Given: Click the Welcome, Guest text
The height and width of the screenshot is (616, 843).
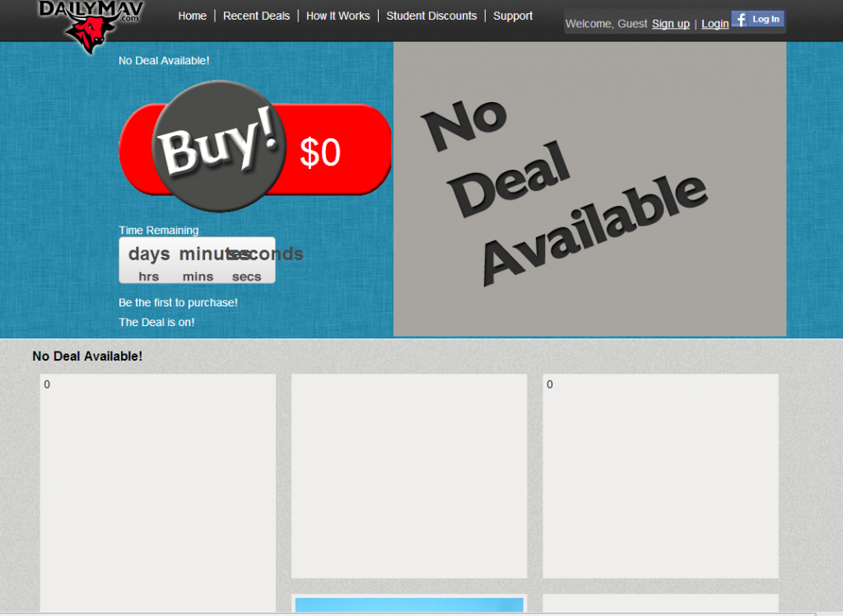Looking at the screenshot, I should tap(606, 24).
